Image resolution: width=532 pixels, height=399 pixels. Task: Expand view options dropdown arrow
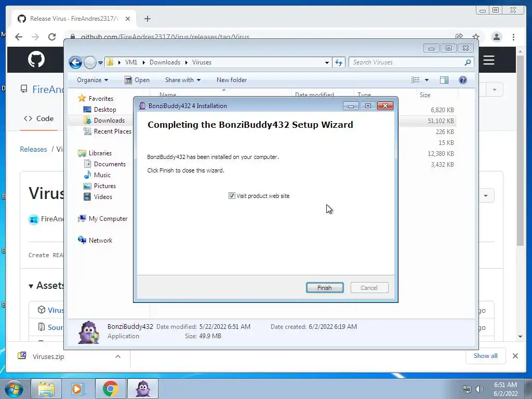427,80
